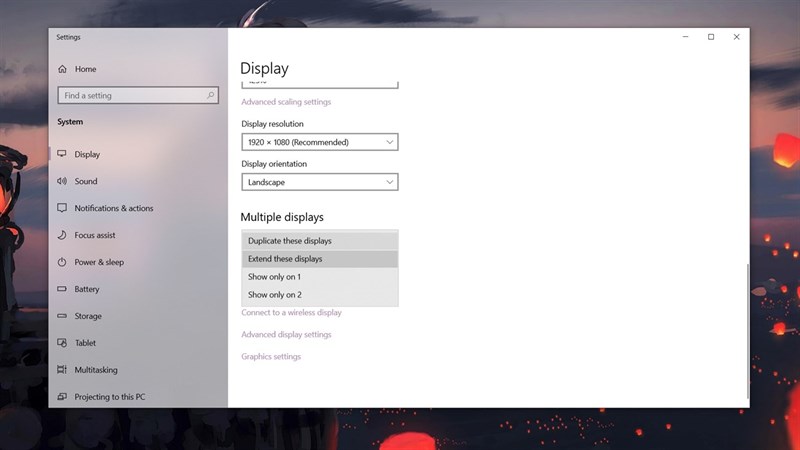Open Graphics settings link

tap(271, 357)
